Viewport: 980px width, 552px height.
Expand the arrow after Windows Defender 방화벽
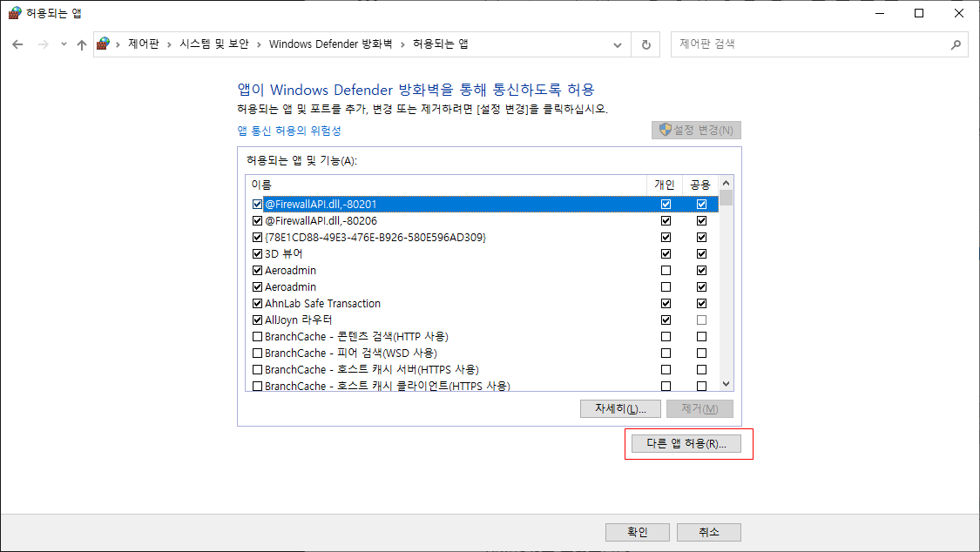(402, 44)
